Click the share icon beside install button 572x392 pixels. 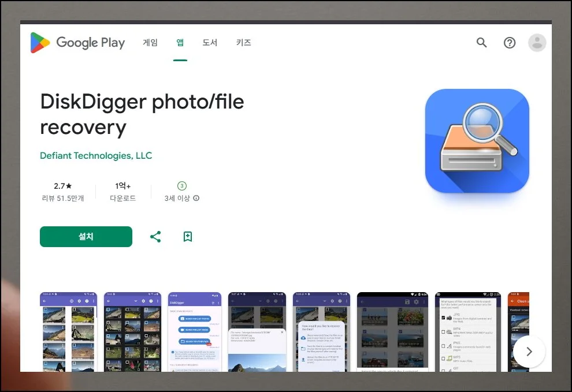155,237
